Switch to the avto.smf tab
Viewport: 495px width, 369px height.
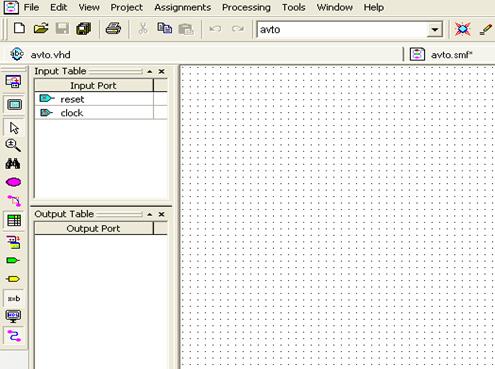pyautogui.click(x=442, y=54)
